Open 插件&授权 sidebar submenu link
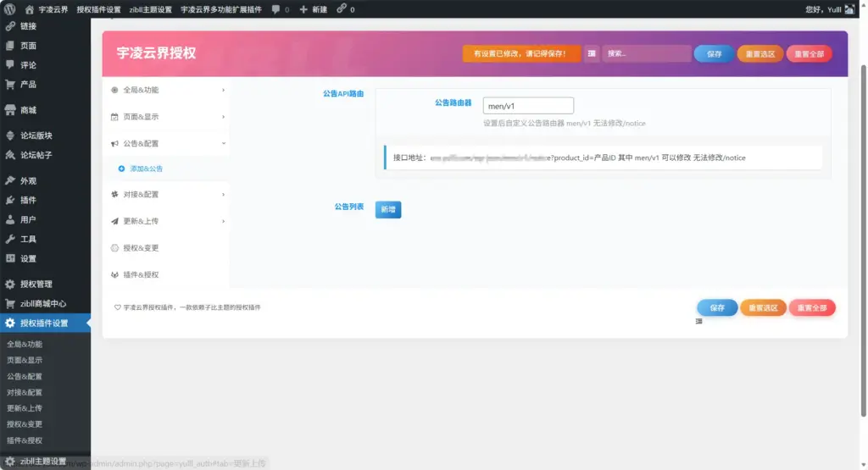 click(25, 440)
